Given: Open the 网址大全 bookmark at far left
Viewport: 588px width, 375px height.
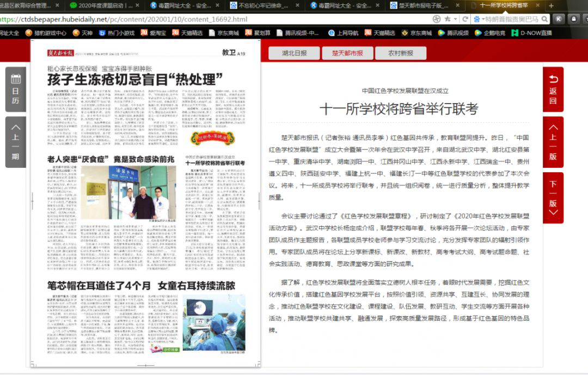Looking at the screenshot, I should point(9,33).
